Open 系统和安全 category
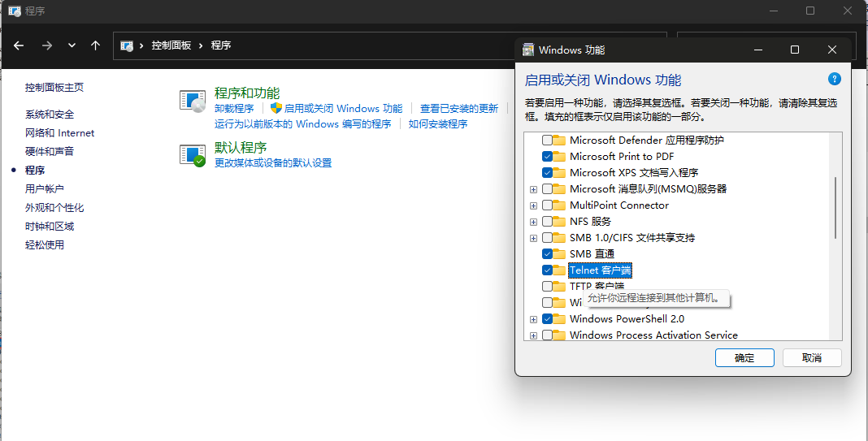This screenshot has width=868, height=441. pyautogui.click(x=50, y=115)
